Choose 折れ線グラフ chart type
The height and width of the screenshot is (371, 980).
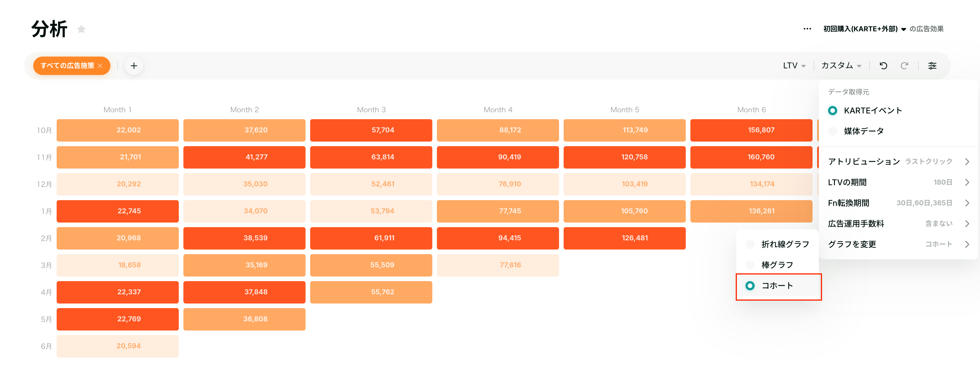click(x=778, y=244)
